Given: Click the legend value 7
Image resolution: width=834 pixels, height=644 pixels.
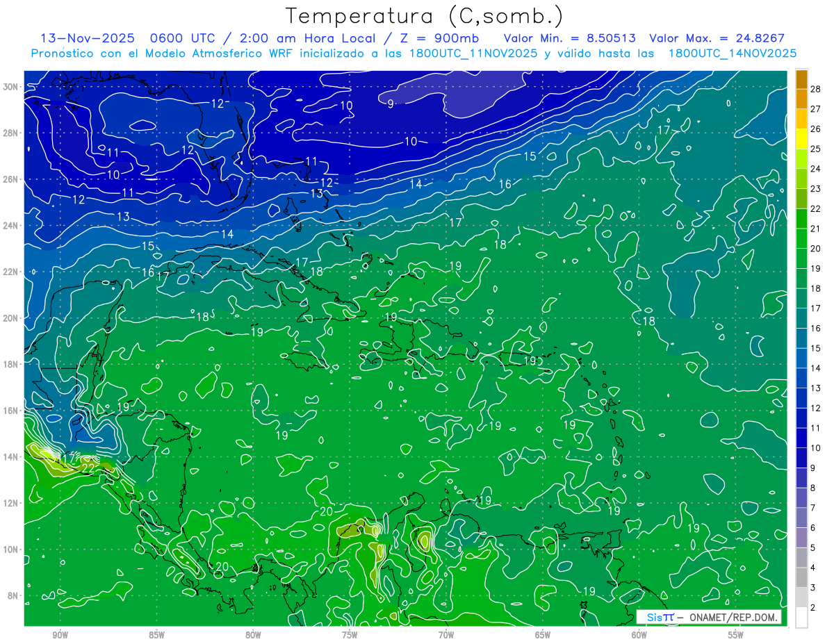Looking at the screenshot, I should pos(813,508).
